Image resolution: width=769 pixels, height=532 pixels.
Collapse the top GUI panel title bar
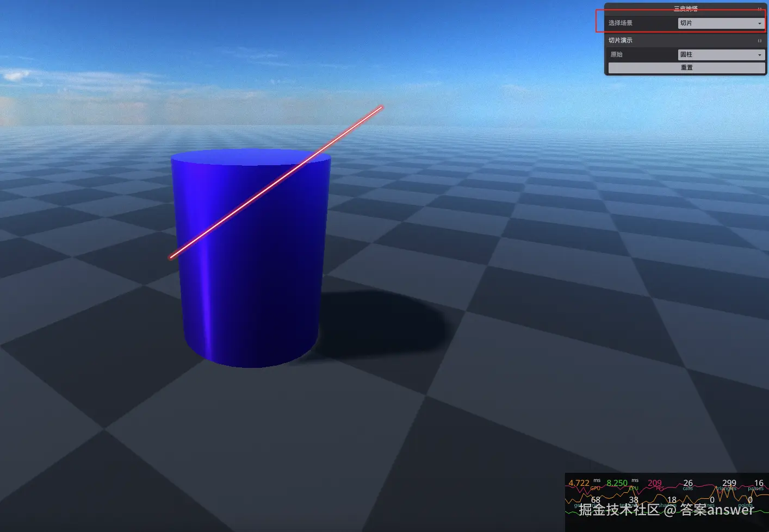tap(685, 8)
